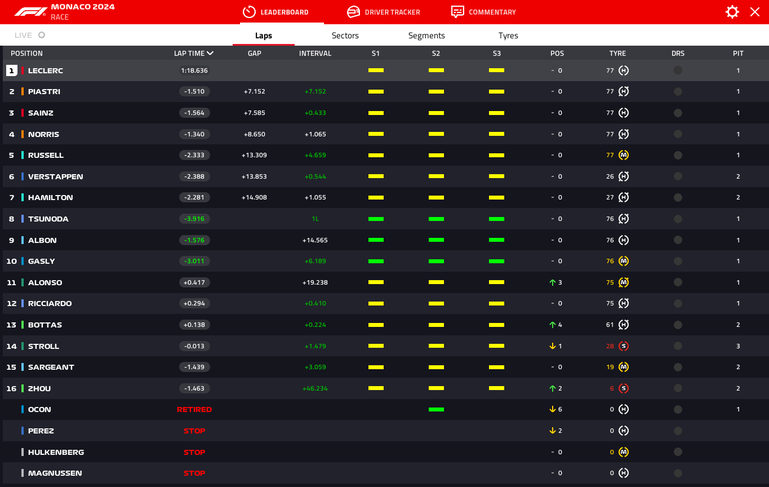Open the settings gear icon
769x487 pixels.
click(732, 12)
